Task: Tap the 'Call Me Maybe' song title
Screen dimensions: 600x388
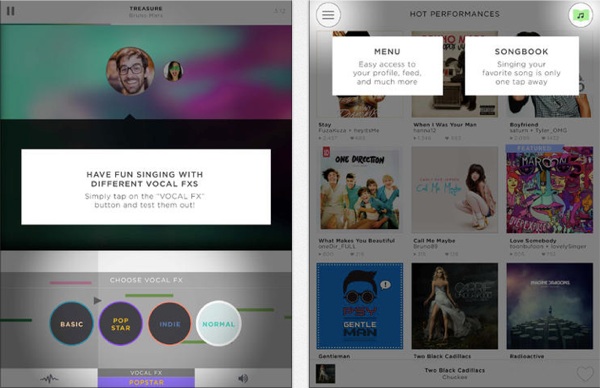Action: tap(434, 241)
